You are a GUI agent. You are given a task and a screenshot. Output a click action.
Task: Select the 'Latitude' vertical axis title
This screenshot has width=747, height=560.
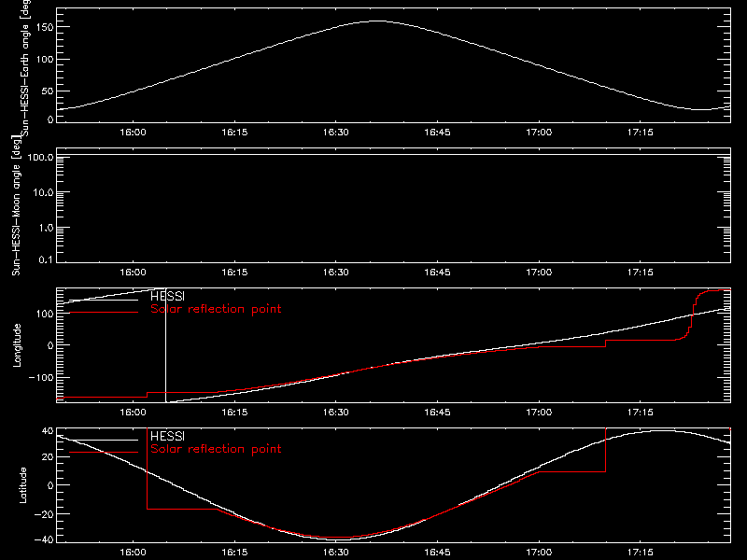pyautogui.click(x=22, y=485)
